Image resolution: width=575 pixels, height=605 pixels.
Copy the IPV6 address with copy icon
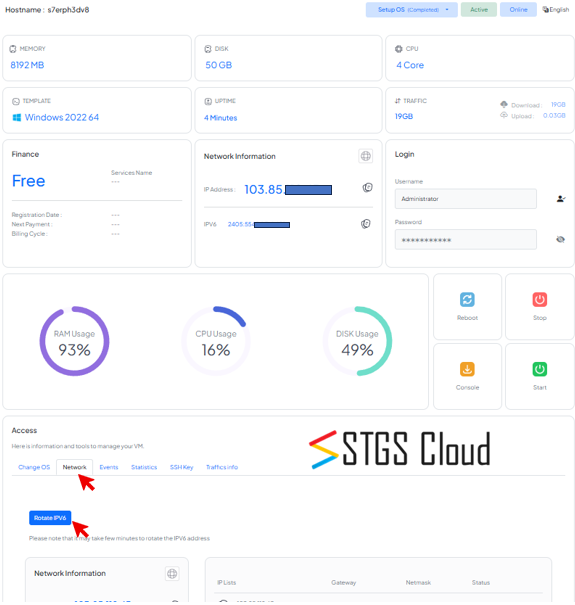click(x=366, y=224)
